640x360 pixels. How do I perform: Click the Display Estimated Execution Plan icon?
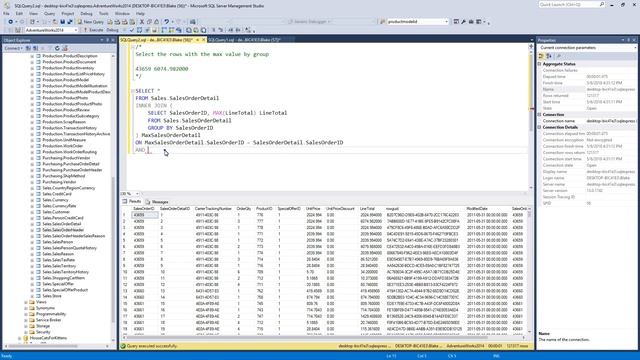(139, 30)
